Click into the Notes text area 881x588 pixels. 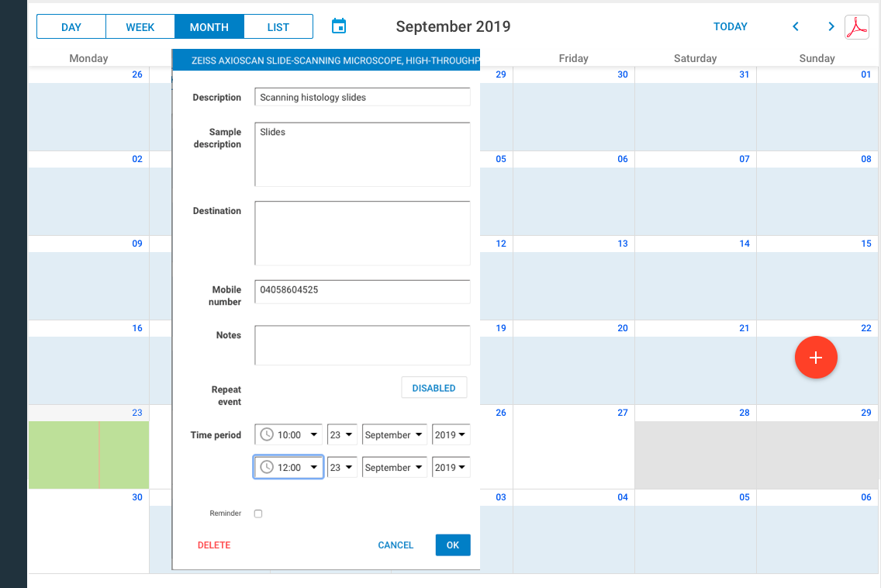pos(362,345)
